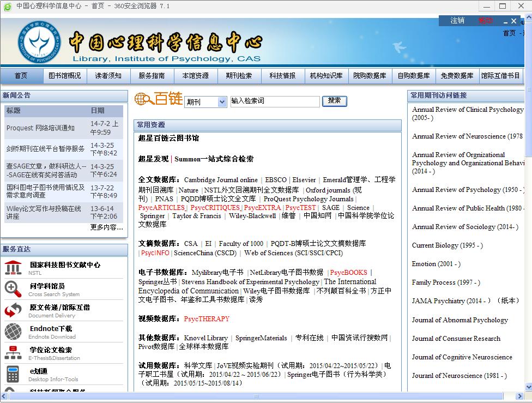Click the 注销 logout button
The height and width of the screenshot is (403, 532).
457,21
